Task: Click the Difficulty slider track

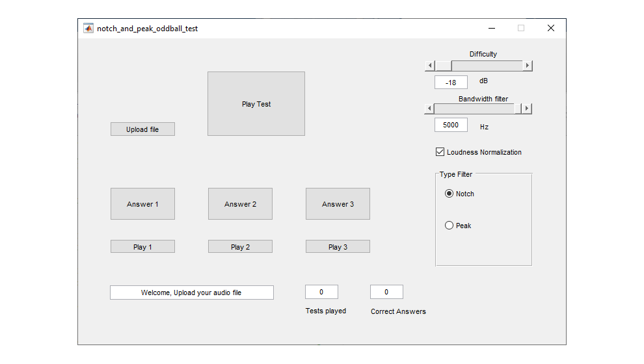Action: pyautogui.click(x=487, y=66)
